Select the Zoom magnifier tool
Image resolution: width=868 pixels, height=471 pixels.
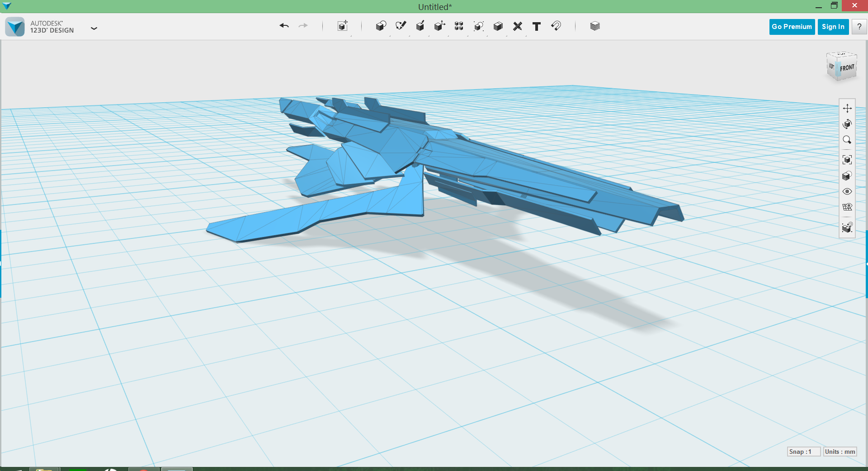pyautogui.click(x=847, y=140)
